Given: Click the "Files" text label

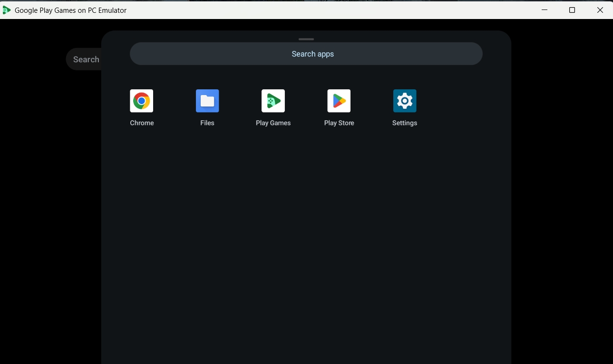Looking at the screenshot, I should [207, 123].
